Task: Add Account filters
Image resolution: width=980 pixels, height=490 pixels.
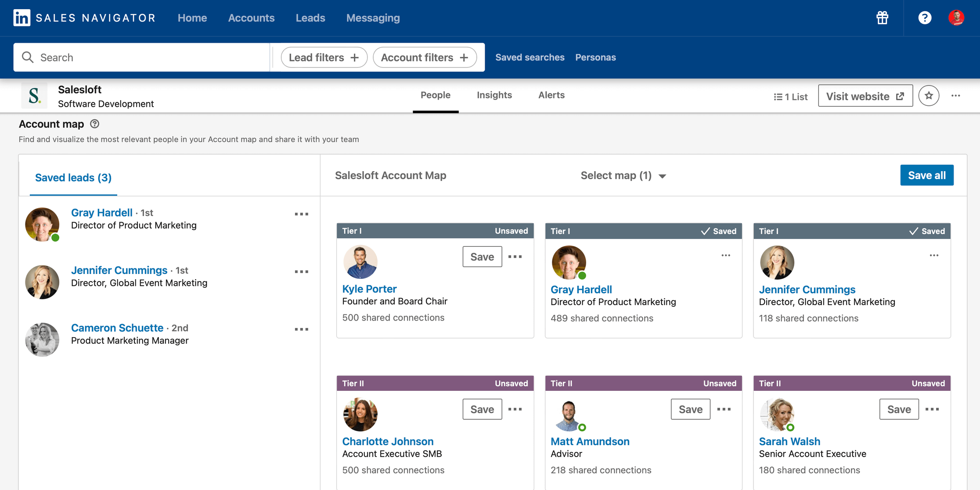Action: [x=425, y=57]
